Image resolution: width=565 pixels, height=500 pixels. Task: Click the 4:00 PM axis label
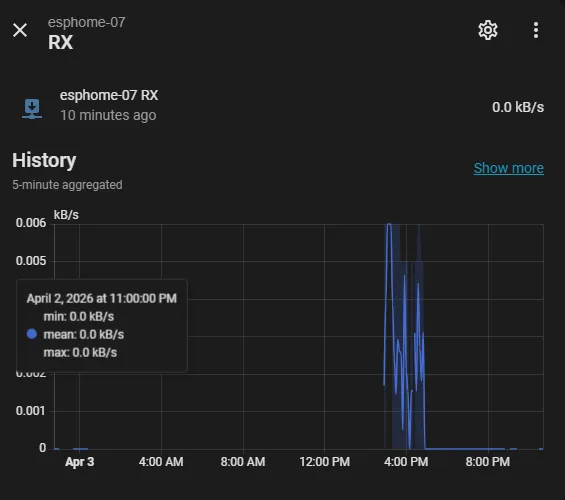pos(406,461)
